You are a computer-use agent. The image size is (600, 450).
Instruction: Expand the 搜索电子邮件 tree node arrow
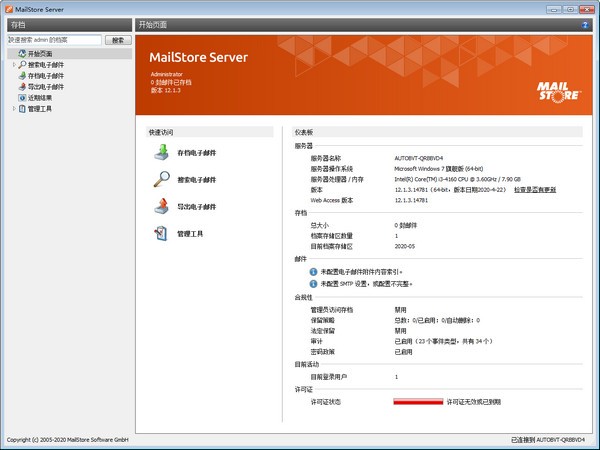pyautogui.click(x=13, y=64)
